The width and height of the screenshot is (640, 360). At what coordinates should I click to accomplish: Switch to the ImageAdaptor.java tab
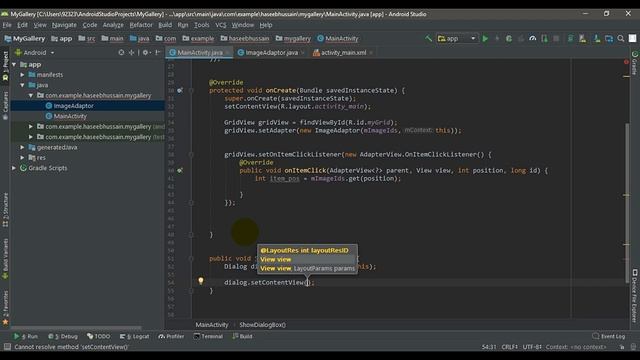(x=271, y=53)
